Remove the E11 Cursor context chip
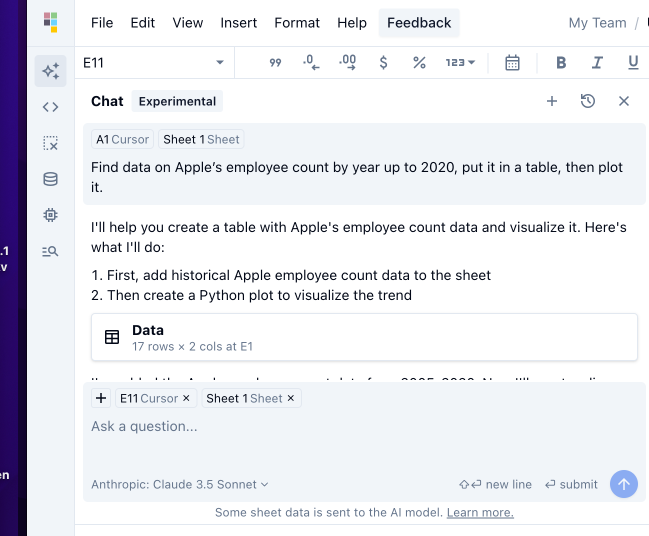Screen dimensions: 649x536 pos(186,398)
